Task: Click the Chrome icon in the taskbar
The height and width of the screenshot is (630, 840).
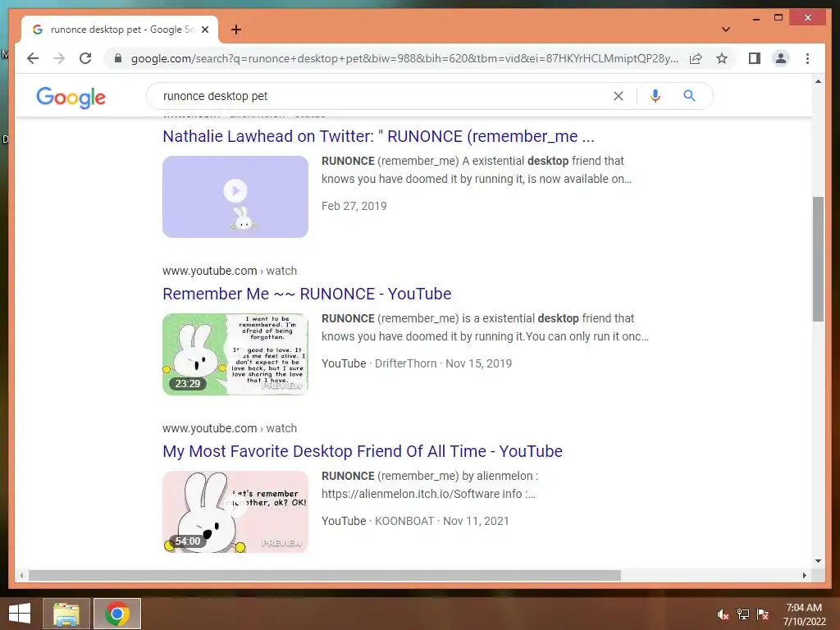Action: (x=117, y=614)
